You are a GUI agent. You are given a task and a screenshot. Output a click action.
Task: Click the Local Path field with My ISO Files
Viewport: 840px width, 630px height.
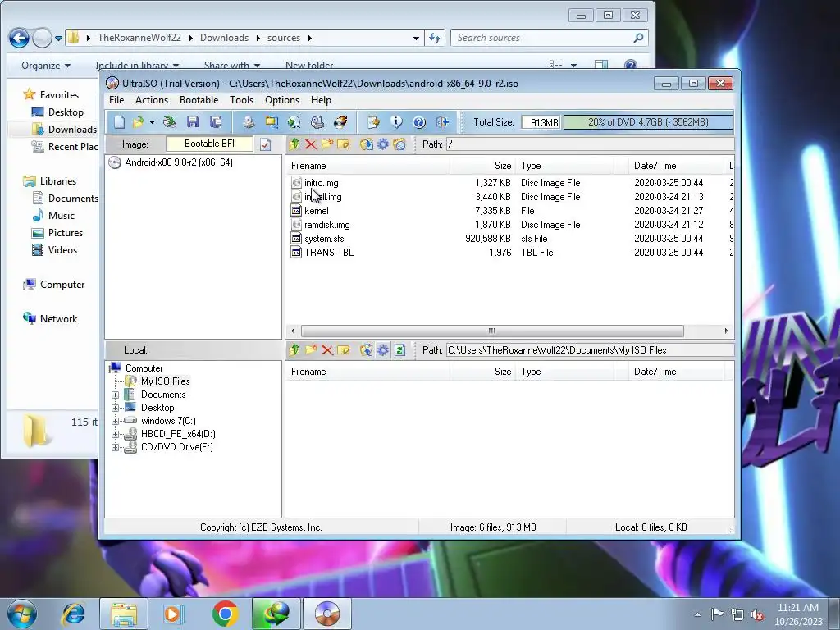coord(590,349)
